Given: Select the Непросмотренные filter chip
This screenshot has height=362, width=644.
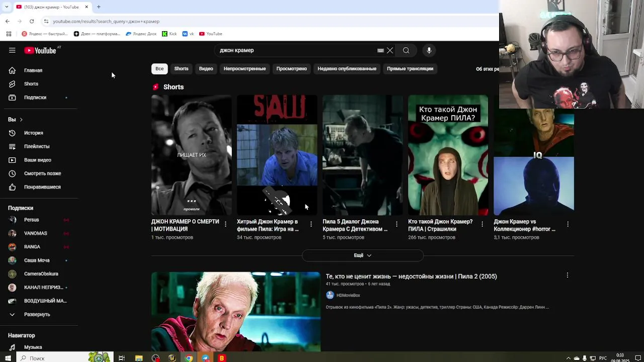Looking at the screenshot, I should pyautogui.click(x=245, y=69).
